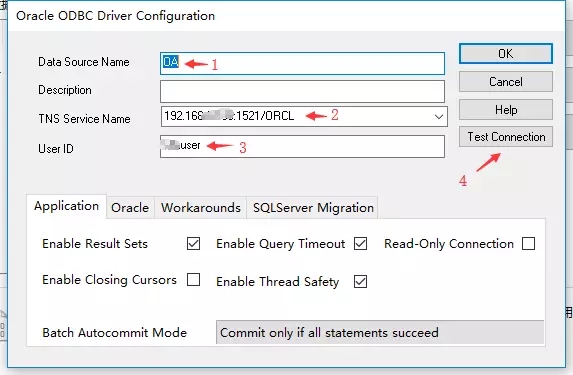573x375 pixels.
Task: Open the SQLServer Migration tab
Action: [313, 208]
